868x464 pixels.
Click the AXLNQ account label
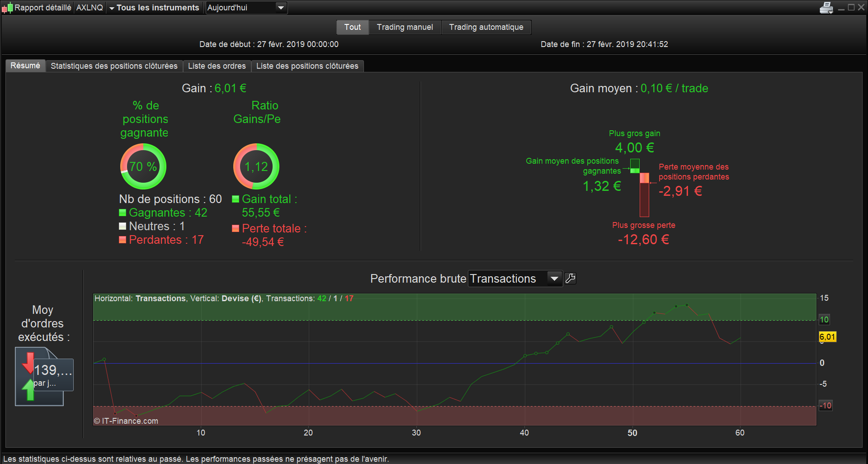tap(90, 8)
